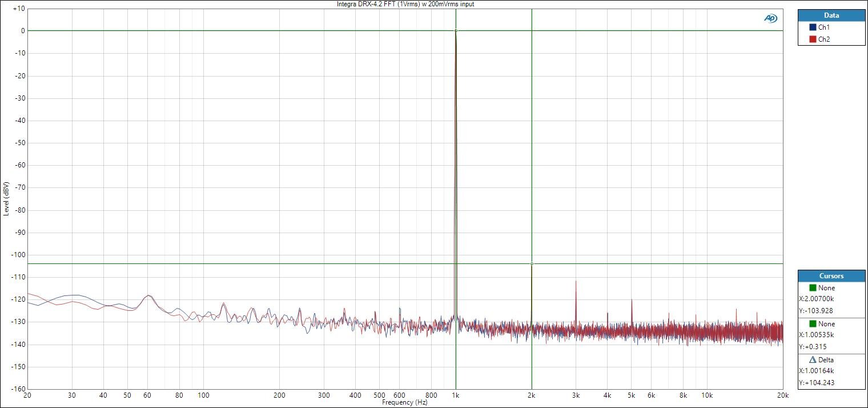
Task: Click the red Ch2 color swatch
Action: (813, 39)
